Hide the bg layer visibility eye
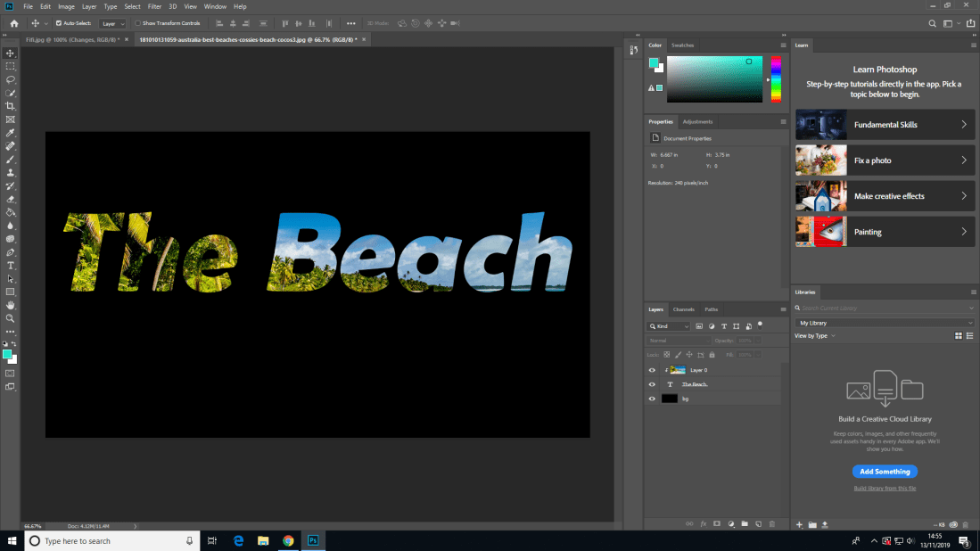The width and height of the screenshot is (980, 551). [652, 399]
